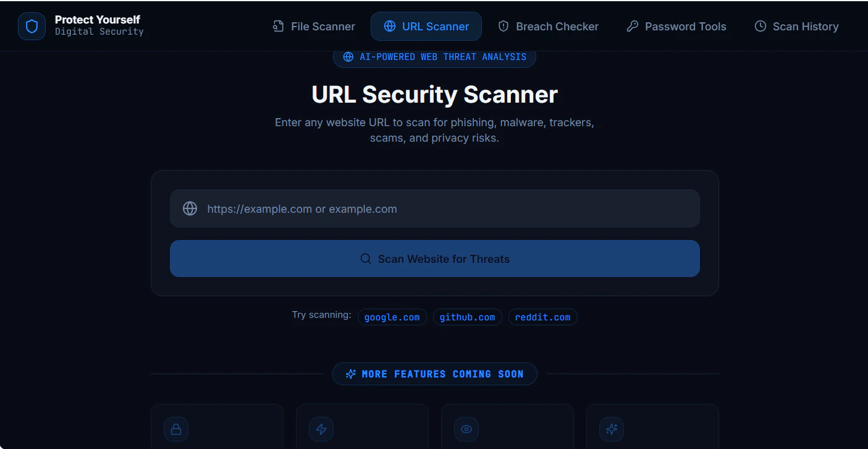Click the sparkle icon feature card
The height and width of the screenshot is (449, 868).
coord(611,429)
